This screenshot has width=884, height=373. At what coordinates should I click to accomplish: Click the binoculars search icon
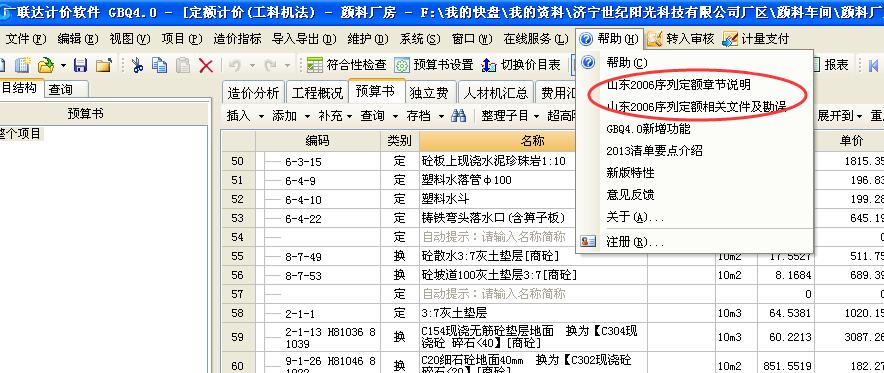click(x=458, y=116)
